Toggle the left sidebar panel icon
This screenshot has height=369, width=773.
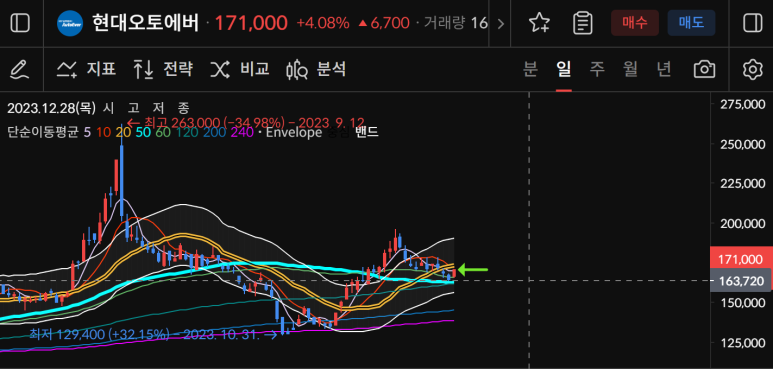(20, 23)
